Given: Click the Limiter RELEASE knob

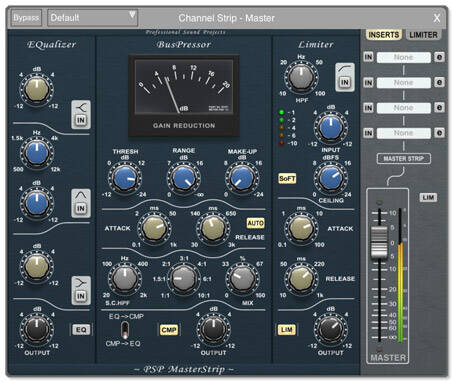Looking at the screenshot, I should coord(301,279).
